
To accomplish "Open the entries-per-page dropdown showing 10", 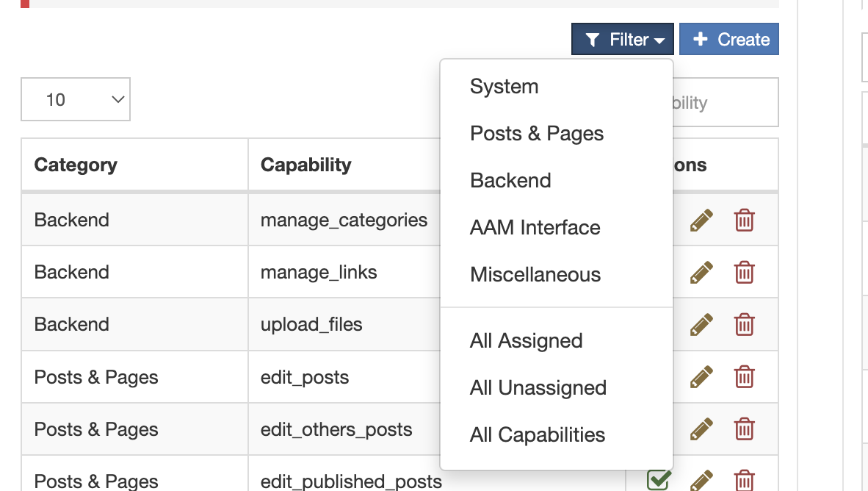I will [76, 98].
